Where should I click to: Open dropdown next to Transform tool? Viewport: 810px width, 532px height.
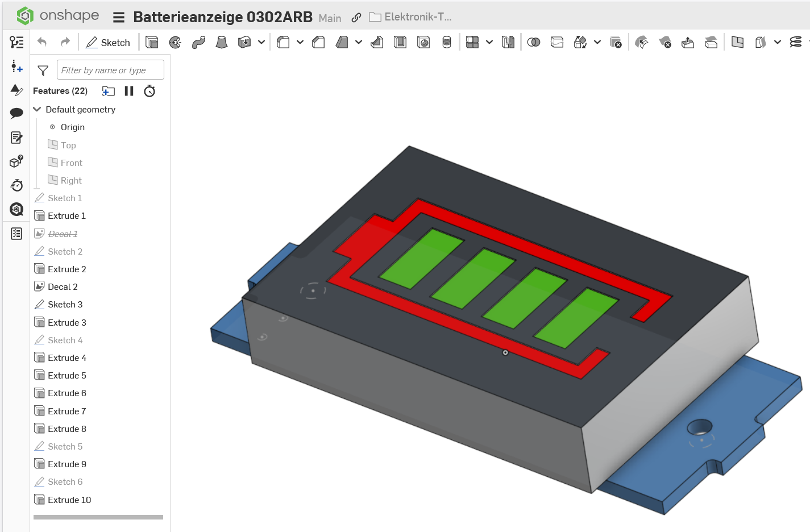pyautogui.click(x=597, y=42)
